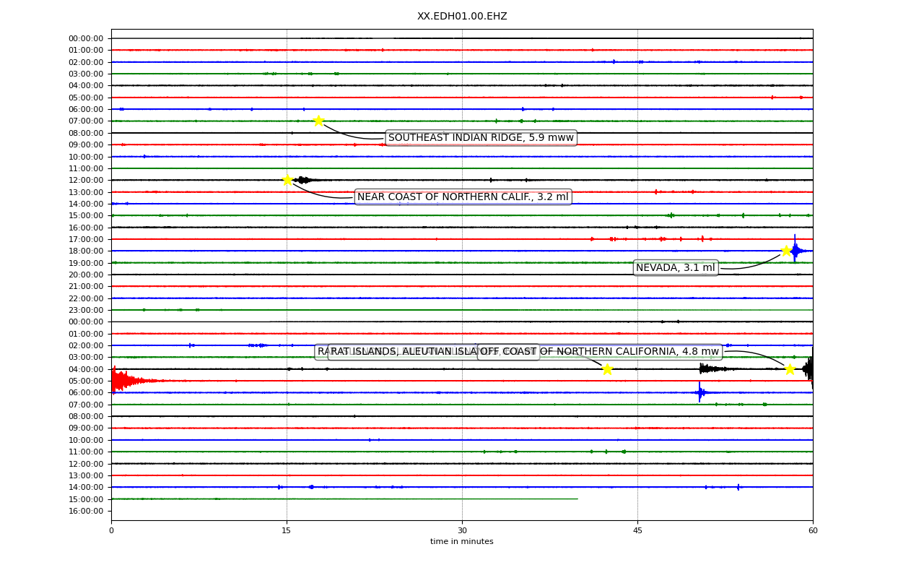Click the 16:00:00 time label at the bottom
This screenshot has height=578, width=924.
(x=86, y=511)
